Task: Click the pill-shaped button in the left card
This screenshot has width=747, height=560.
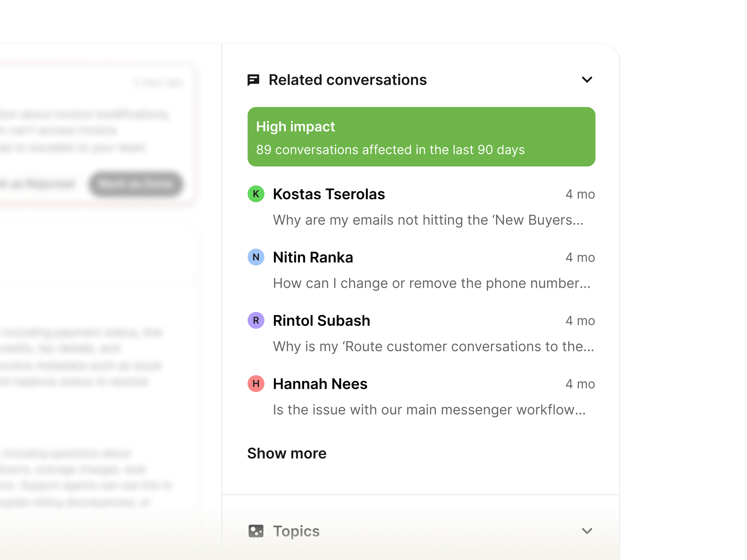Action: [x=136, y=184]
